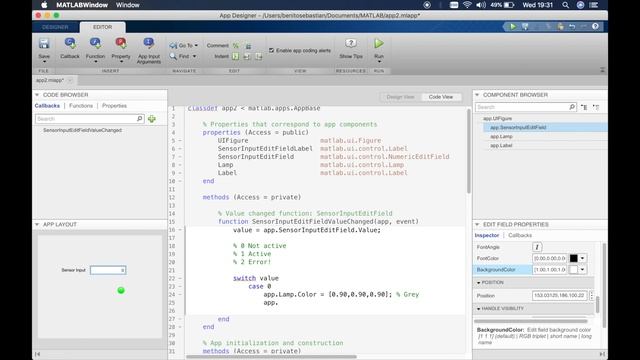Click the quick access Run icon in title strip
Screen dimensions: 640x360
tap(513, 27)
